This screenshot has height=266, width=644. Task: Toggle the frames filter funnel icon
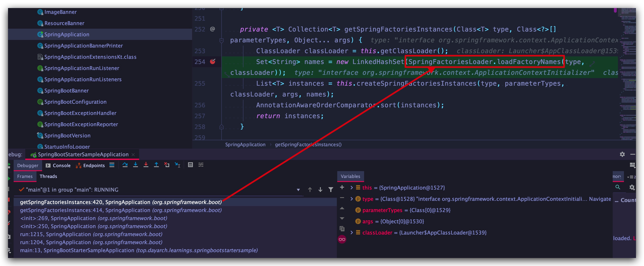331,190
